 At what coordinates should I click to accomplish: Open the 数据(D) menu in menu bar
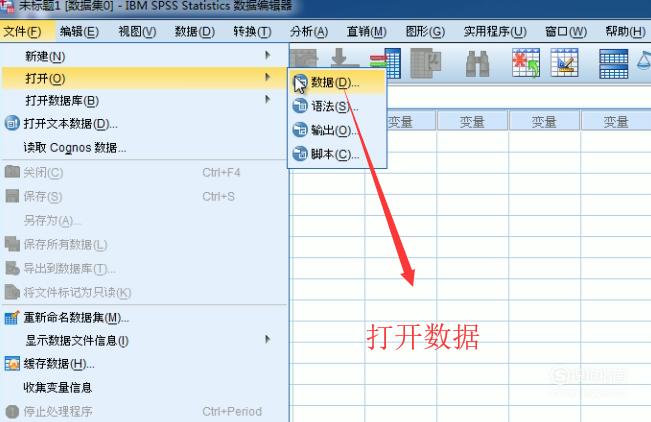(x=194, y=32)
